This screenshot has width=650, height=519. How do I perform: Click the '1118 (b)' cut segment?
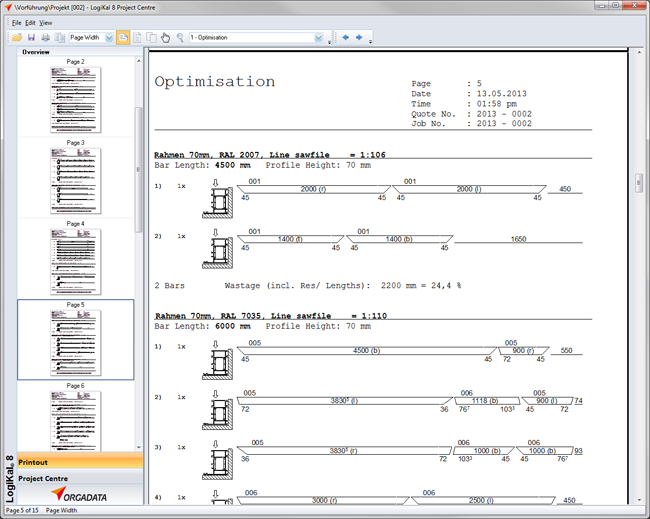tap(485, 401)
